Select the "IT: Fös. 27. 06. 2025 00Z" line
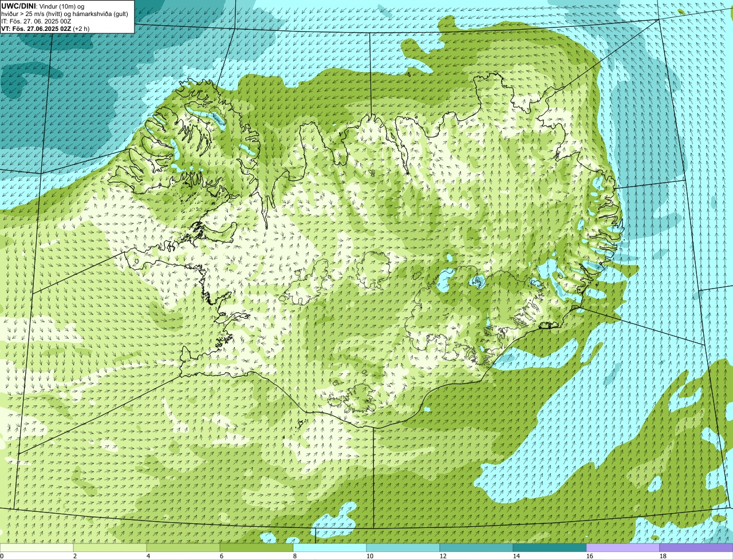733x560 pixels. (x=36, y=21)
